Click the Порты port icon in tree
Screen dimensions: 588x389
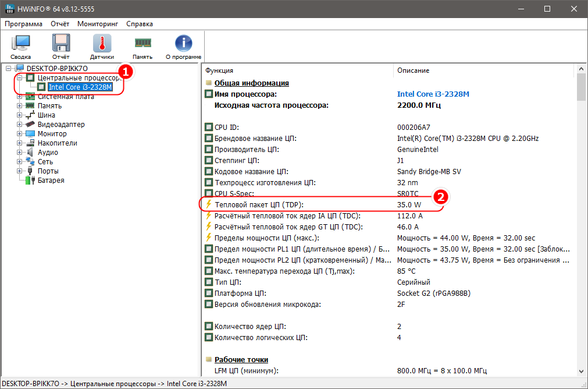(30, 171)
